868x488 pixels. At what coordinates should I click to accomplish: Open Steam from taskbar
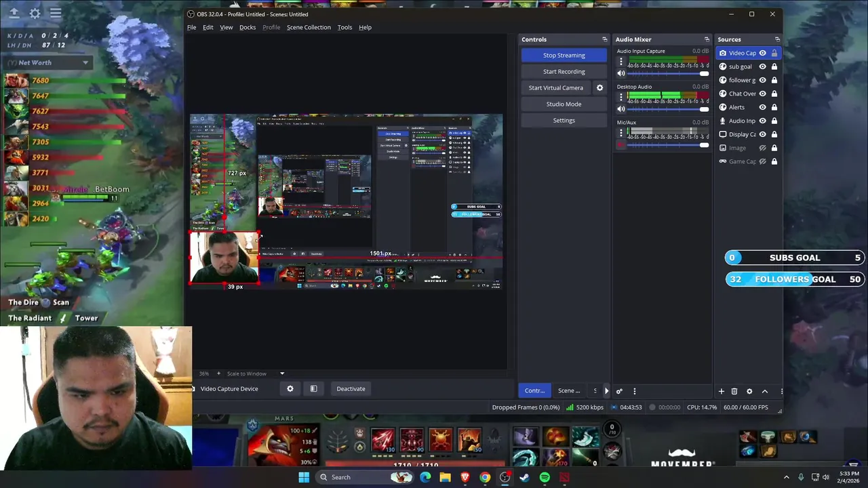[x=524, y=477]
